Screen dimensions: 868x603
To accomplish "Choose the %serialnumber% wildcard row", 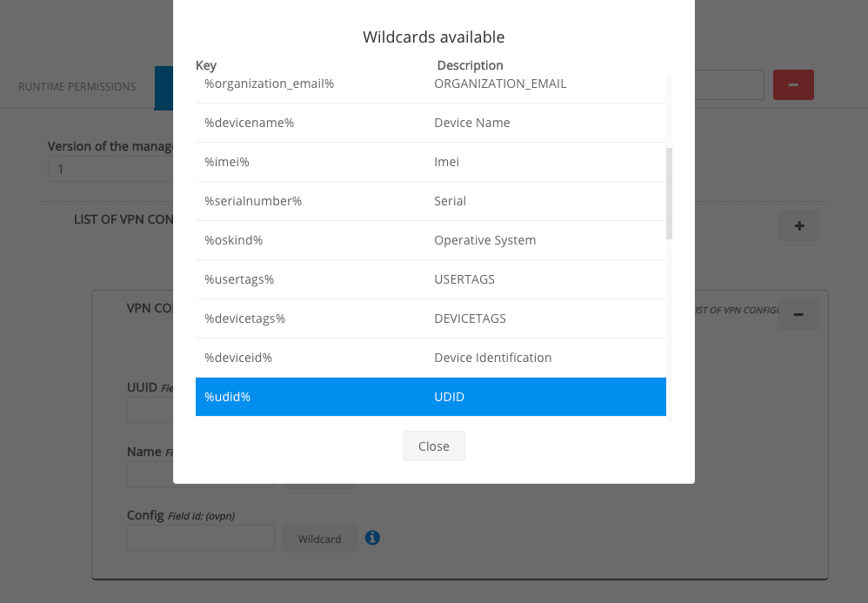I will click(431, 201).
